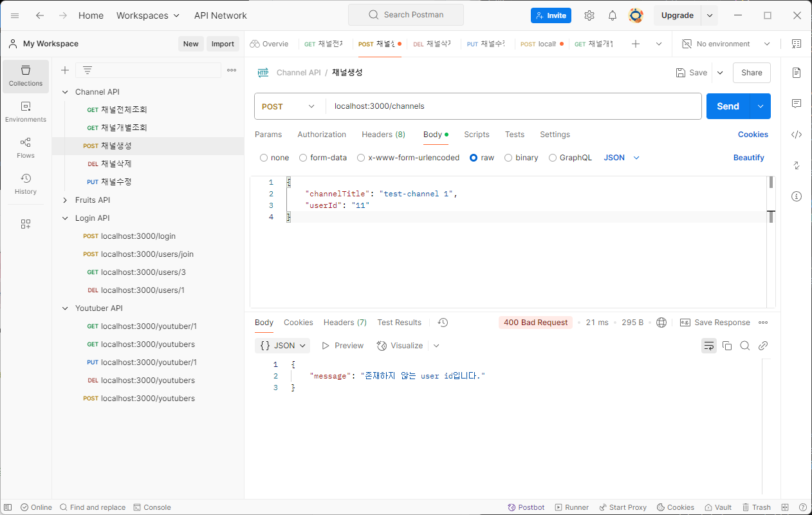Open info icon in right sidebar

[x=797, y=196]
